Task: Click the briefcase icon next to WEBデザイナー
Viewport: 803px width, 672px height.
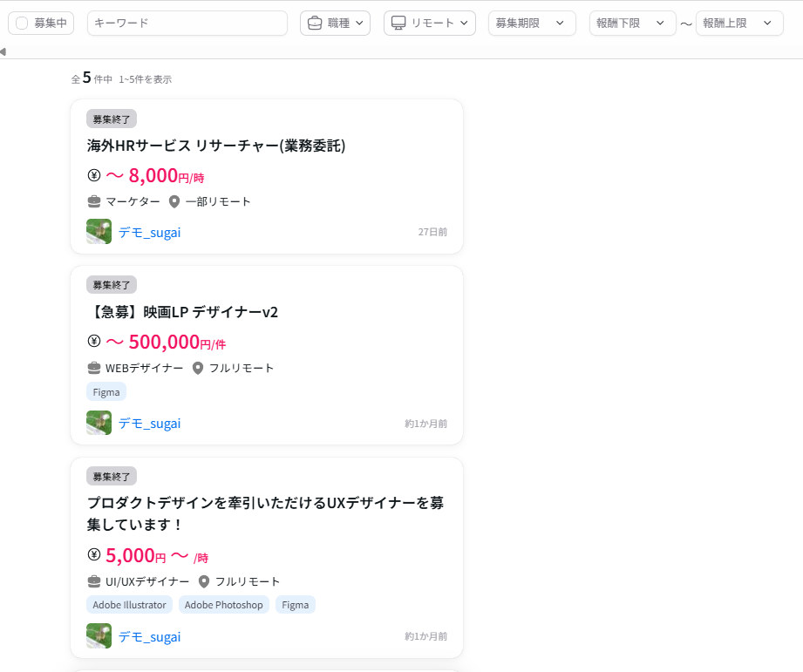Action: [x=93, y=368]
